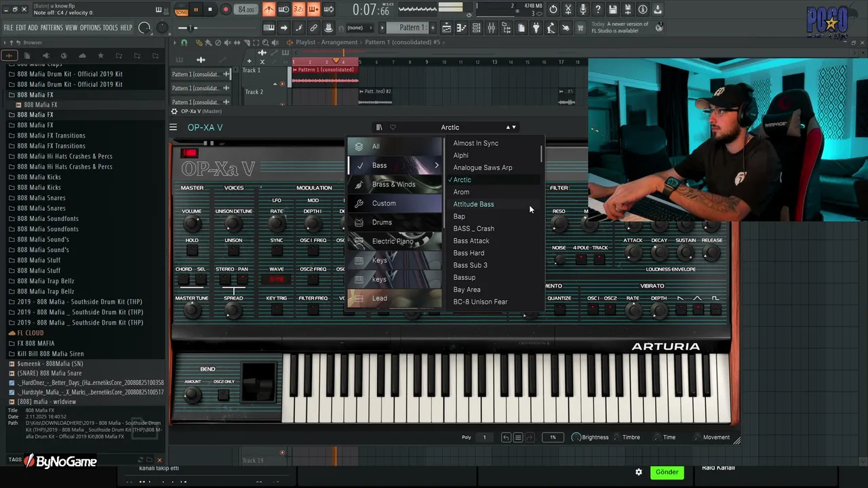
Task: Save the project with the floppy icon
Action: pyautogui.click(x=613, y=9)
